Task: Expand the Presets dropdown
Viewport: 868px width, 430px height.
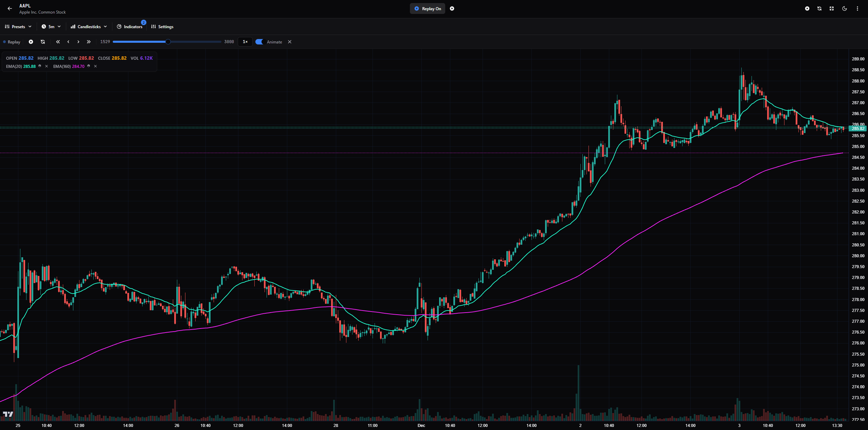Action: (x=18, y=26)
